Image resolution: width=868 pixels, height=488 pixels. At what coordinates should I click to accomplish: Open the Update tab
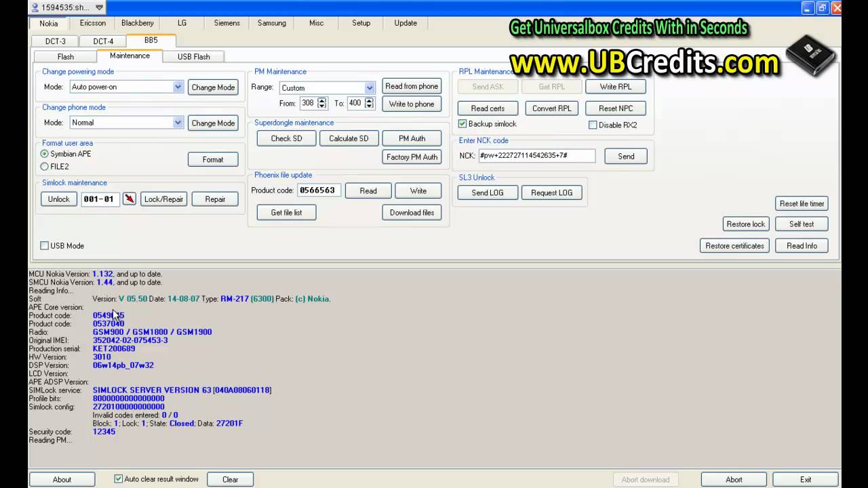(406, 23)
